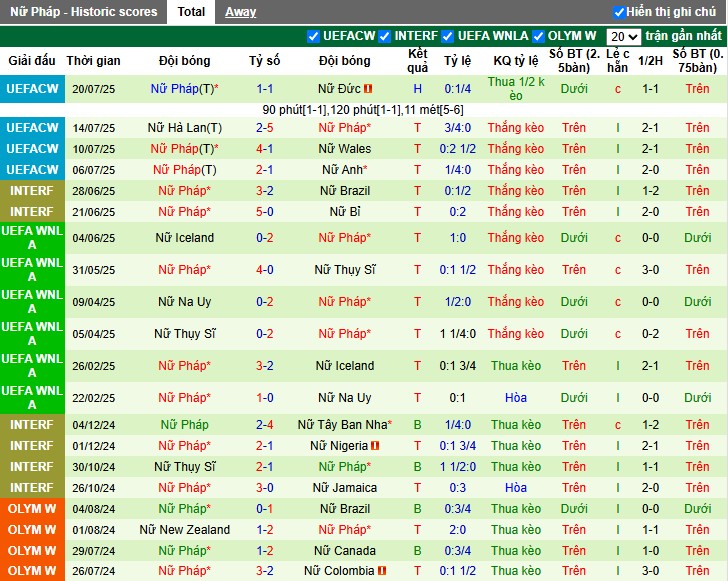This screenshot has width=728, height=581.
Task: Open the recent matches count dropdown
Action: click(623, 36)
